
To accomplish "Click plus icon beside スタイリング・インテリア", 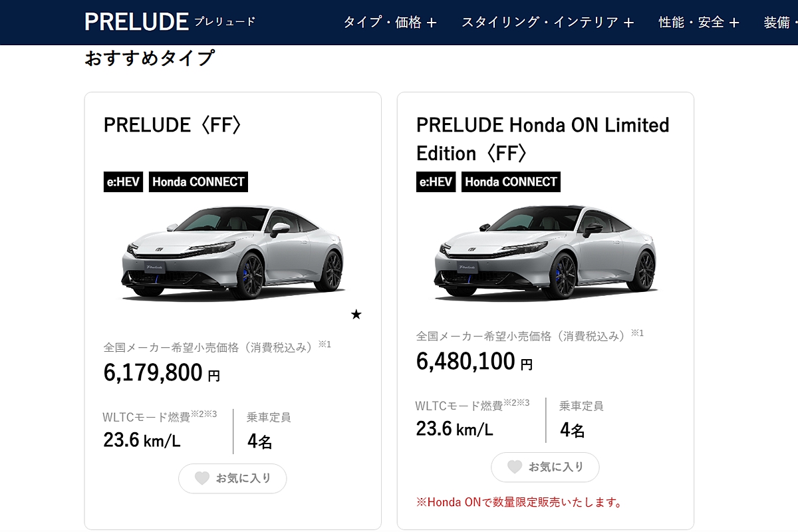I will [629, 23].
